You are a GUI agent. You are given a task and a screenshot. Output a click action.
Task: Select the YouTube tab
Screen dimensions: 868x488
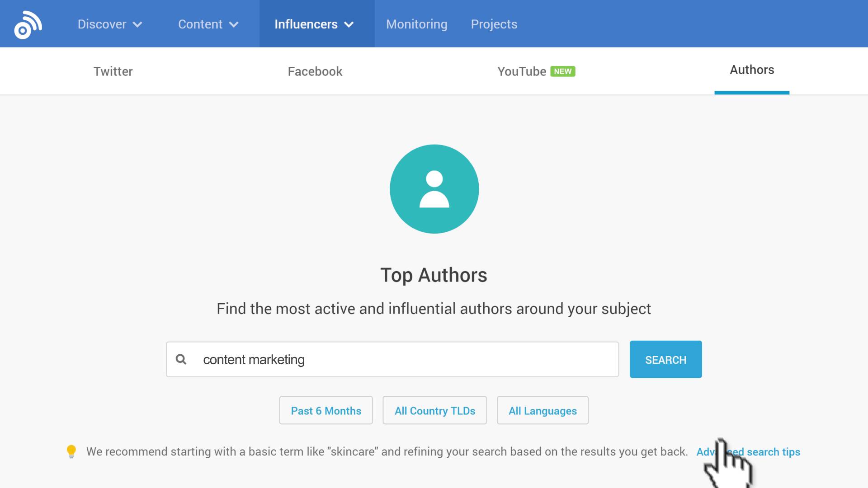[x=522, y=71]
